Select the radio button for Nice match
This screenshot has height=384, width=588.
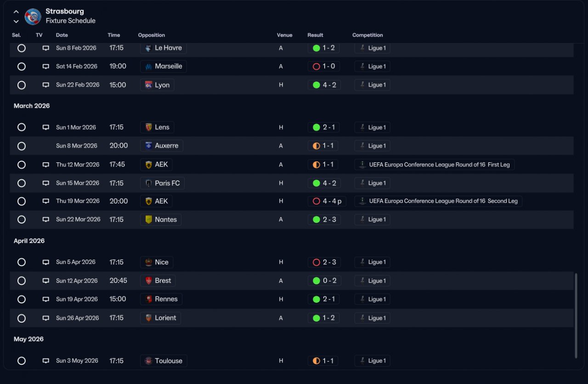coord(21,262)
